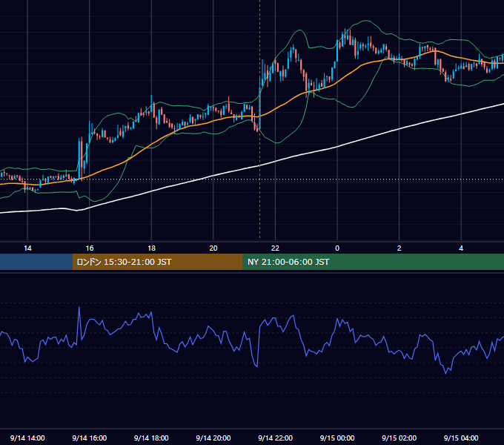This screenshot has height=445, width=504.
Task: Click the 9/14 20:00 time label
Action: 213,438
